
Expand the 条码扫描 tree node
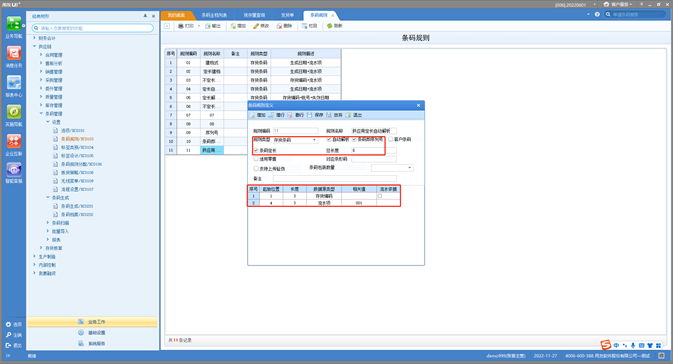[48, 223]
